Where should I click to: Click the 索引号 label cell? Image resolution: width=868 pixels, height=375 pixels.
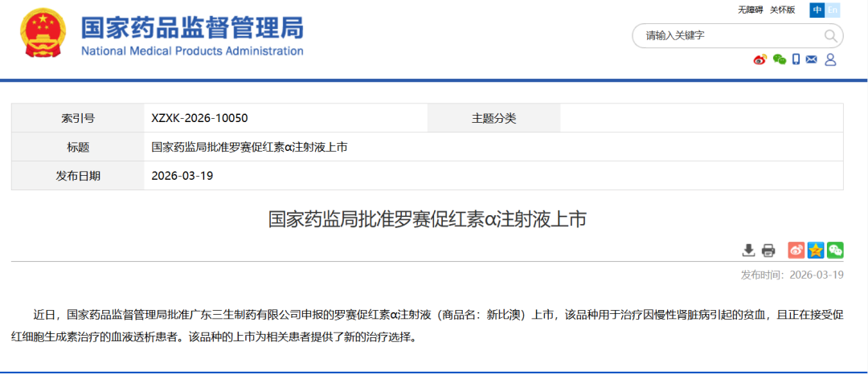coord(78,118)
